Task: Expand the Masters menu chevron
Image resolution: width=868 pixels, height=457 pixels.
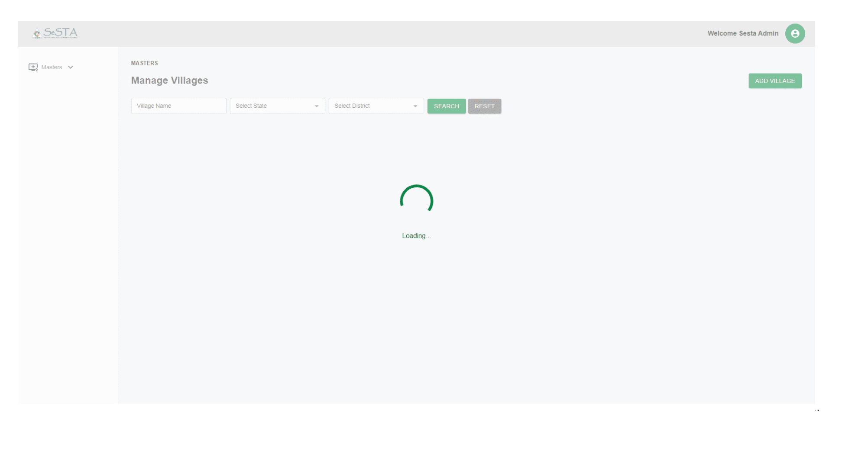Action: (71, 67)
